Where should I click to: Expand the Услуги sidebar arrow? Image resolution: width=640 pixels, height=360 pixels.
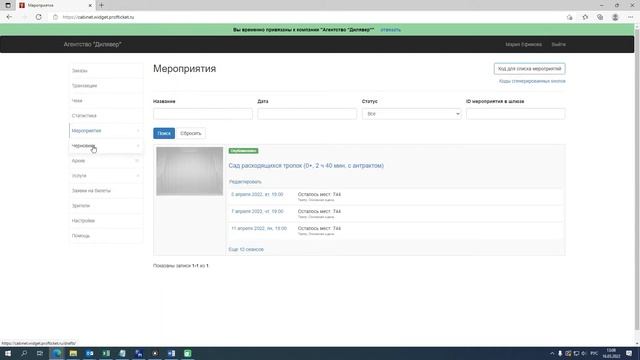pos(138,176)
